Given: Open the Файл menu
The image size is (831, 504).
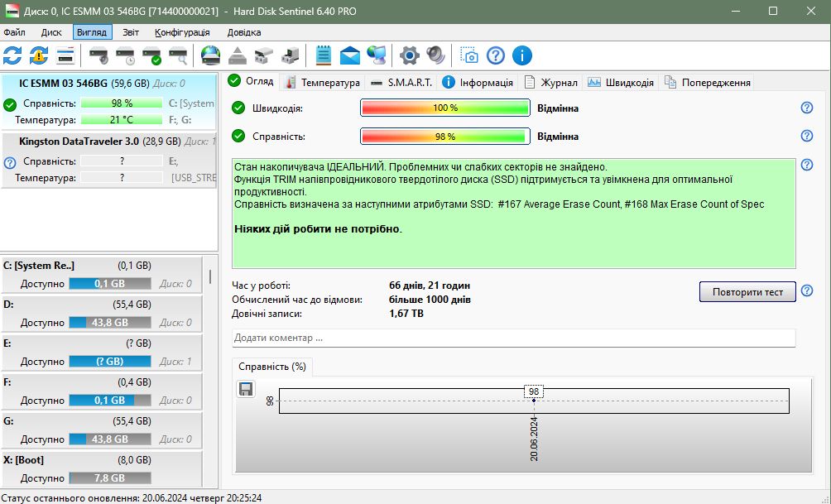Looking at the screenshot, I should tap(14, 32).
